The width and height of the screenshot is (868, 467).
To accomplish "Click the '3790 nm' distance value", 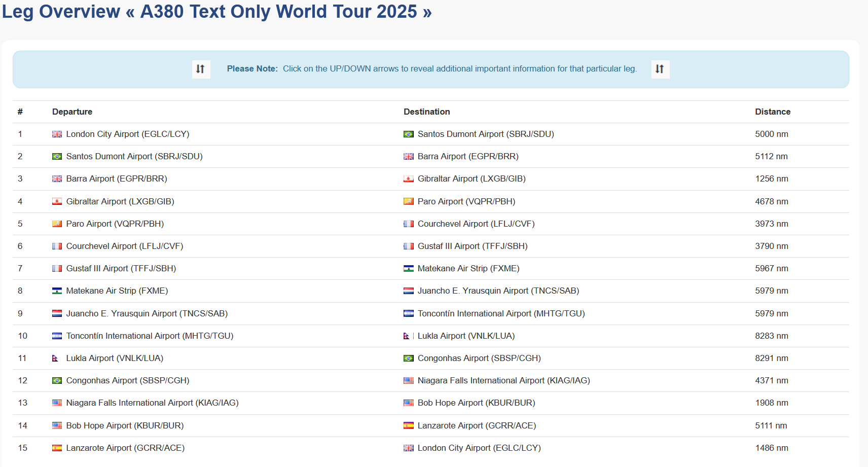I will coord(772,246).
